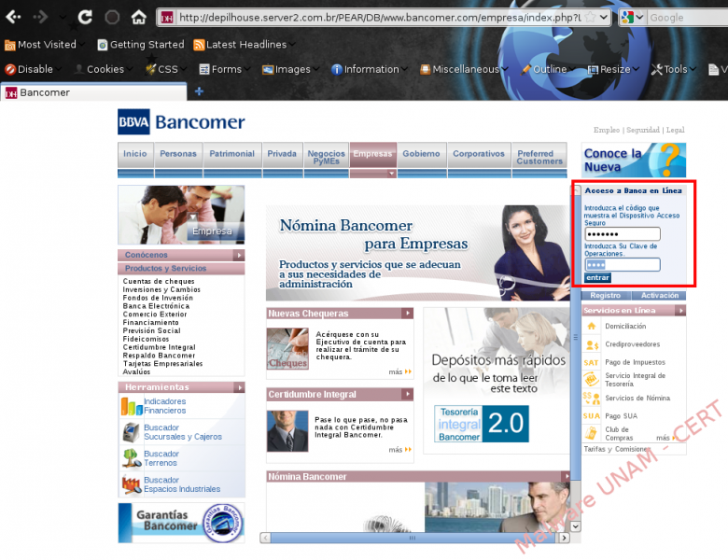Click the browser Back arrow

point(13,17)
